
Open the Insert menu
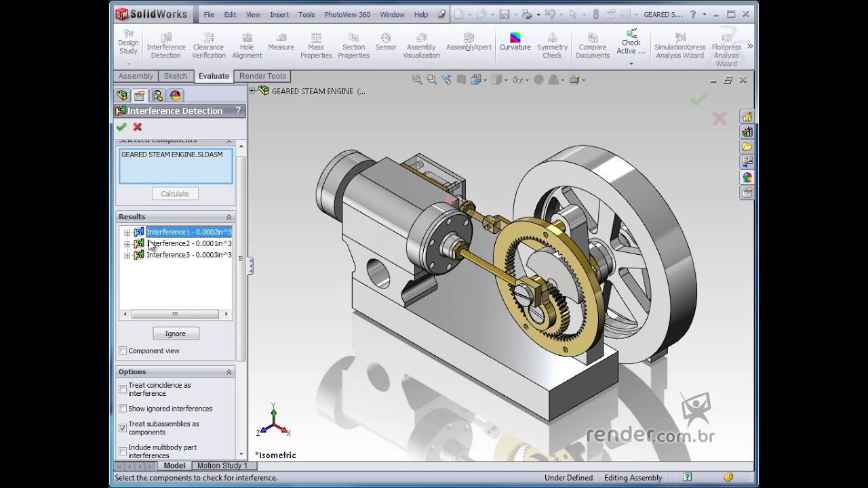279,14
